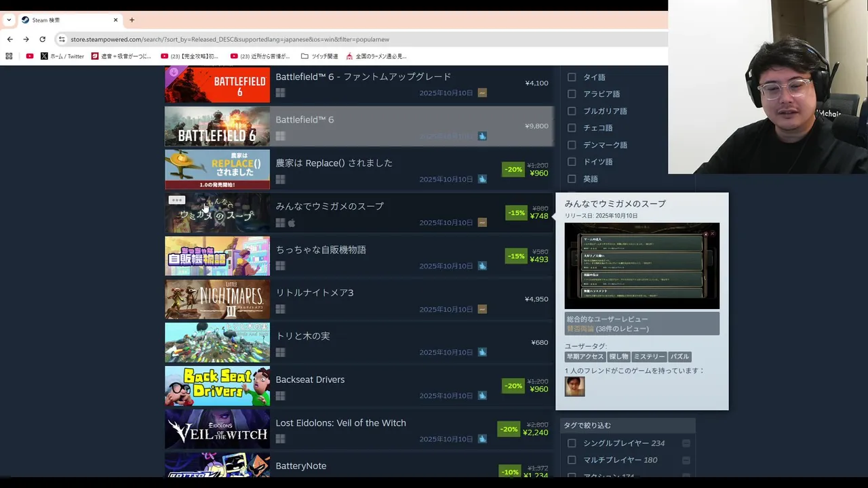Click the mixed review icon on みんなでウミガメのスープ row
Screen dimensions: 868x488
(482, 222)
